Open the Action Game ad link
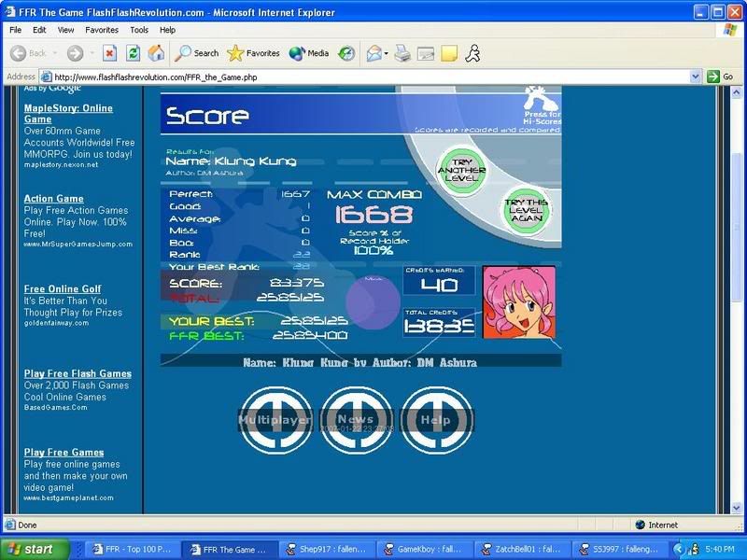Viewport: 747px width, 560px height. [53, 199]
